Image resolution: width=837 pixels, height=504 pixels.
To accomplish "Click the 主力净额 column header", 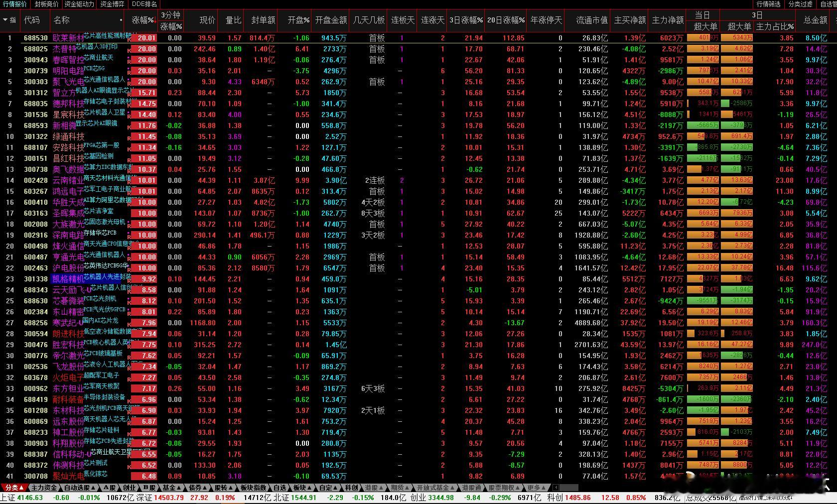I will click(668, 20).
